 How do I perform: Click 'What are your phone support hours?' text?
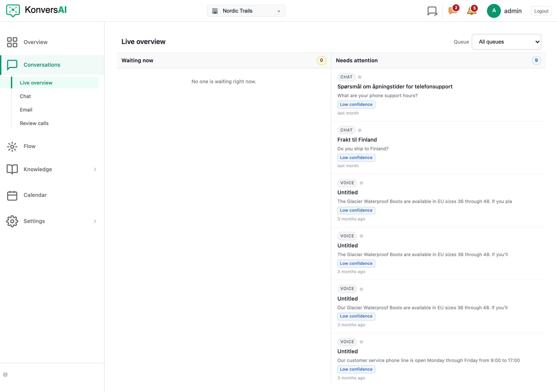point(378,96)
